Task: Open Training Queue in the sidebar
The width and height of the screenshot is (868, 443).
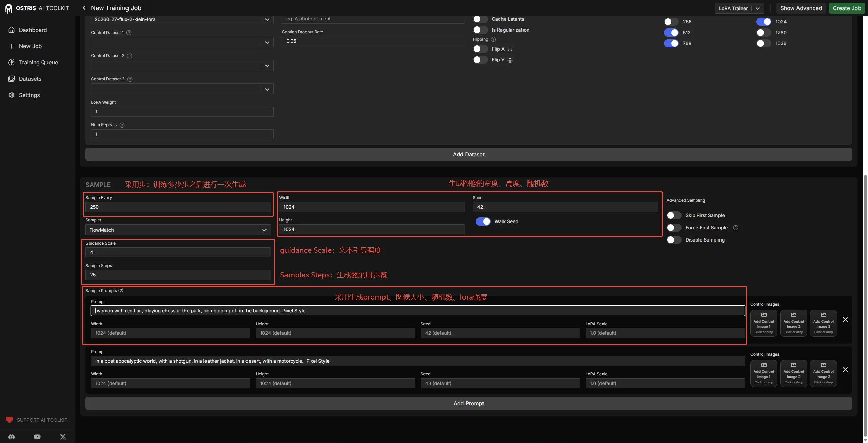Action: pos(38,62)
